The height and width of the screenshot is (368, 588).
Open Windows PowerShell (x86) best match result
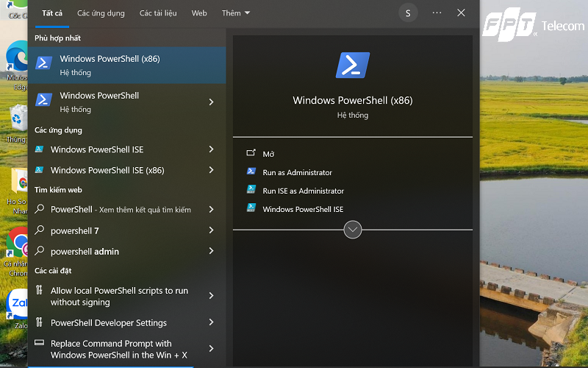click(126, 65)
